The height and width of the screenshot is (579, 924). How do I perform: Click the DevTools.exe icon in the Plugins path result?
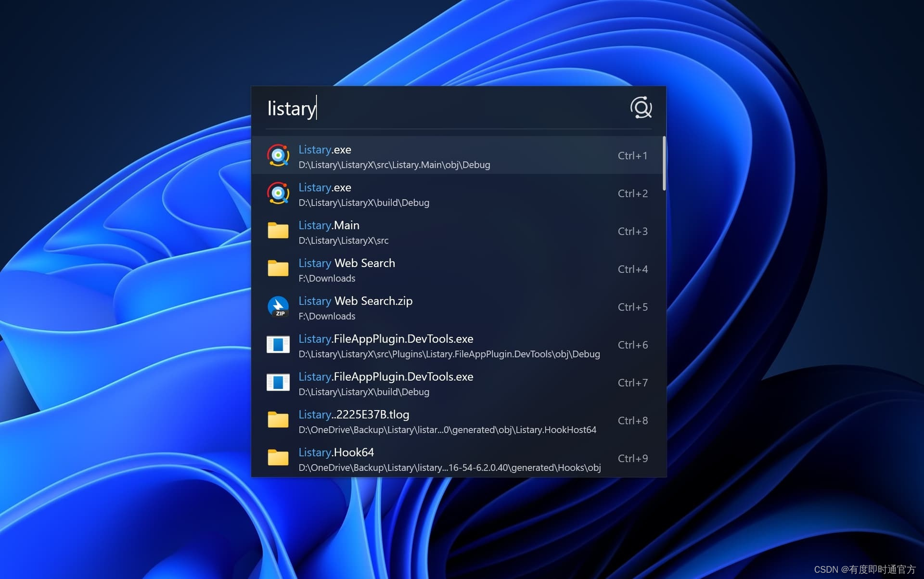pos(278,345)
